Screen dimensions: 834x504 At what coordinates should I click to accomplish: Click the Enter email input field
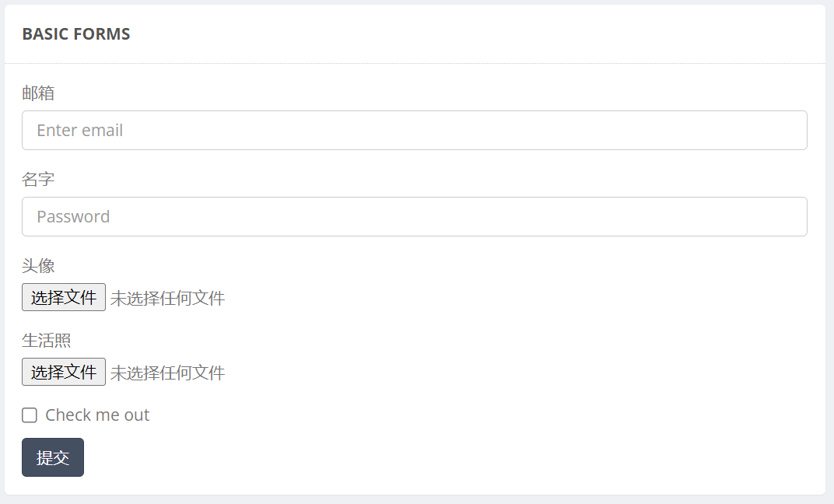(414, 130)
